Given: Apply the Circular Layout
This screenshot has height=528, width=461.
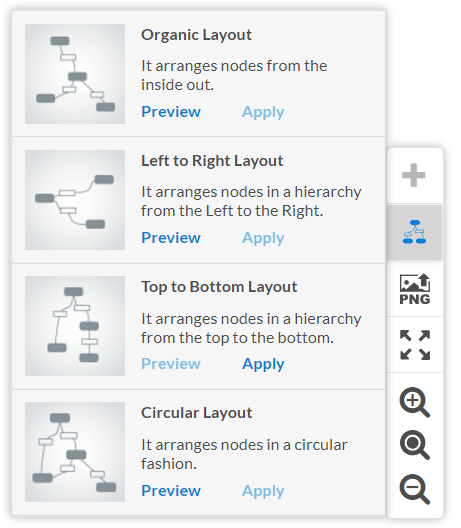Looking at the screenshot, I should click(263, 491).
